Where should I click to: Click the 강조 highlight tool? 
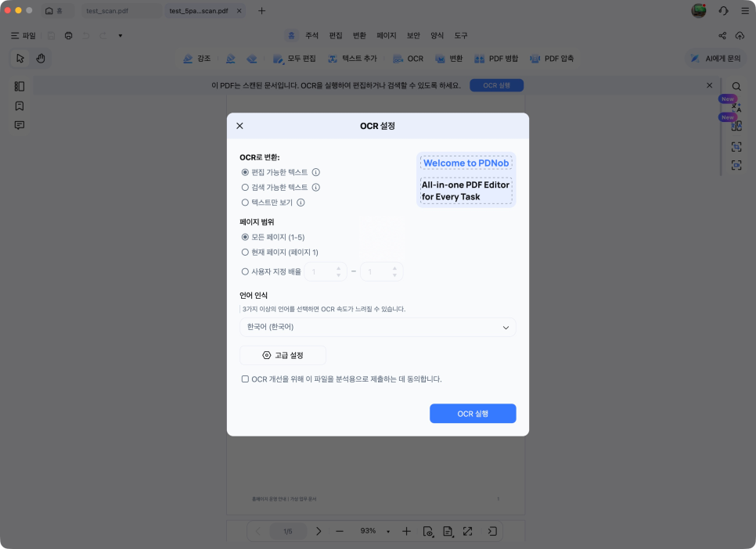(196, 59)
